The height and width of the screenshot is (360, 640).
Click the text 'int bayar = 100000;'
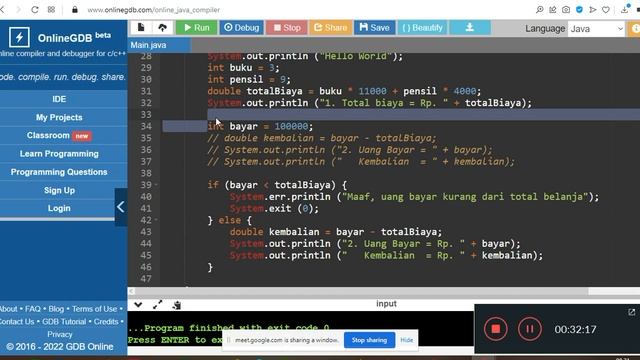(x=260, y=127)
